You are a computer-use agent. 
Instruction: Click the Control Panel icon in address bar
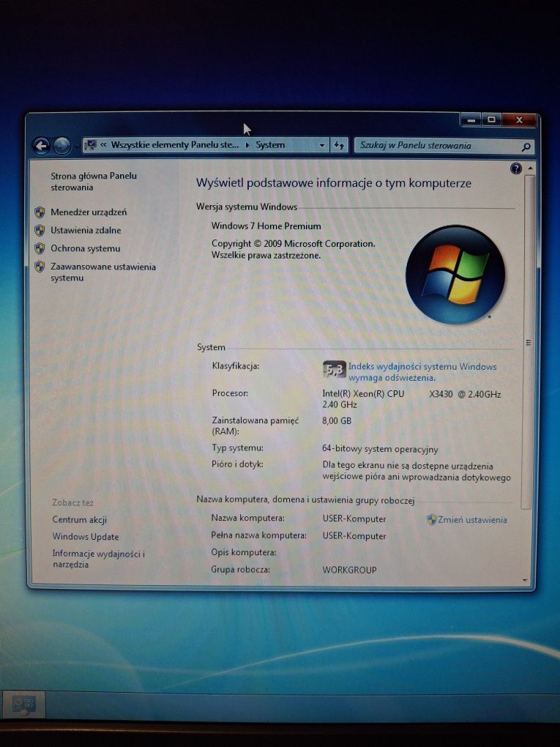[91, 145]
